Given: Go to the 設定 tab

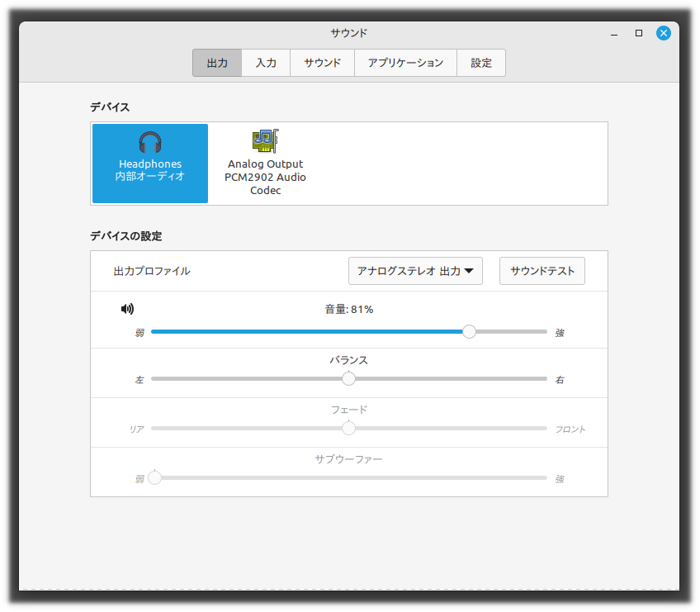Looking at the screenshot, I should (480, 63).
